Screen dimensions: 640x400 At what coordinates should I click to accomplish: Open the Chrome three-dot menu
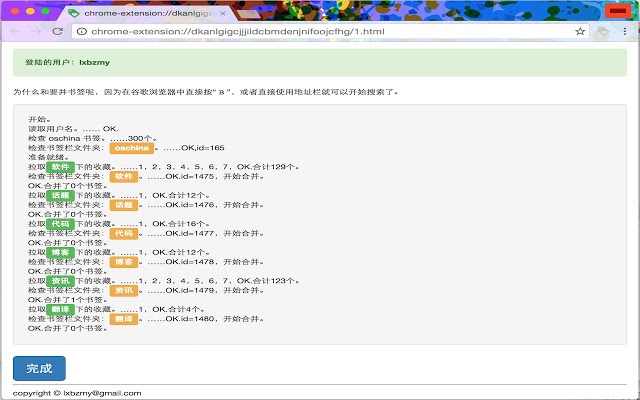point(626,32)
